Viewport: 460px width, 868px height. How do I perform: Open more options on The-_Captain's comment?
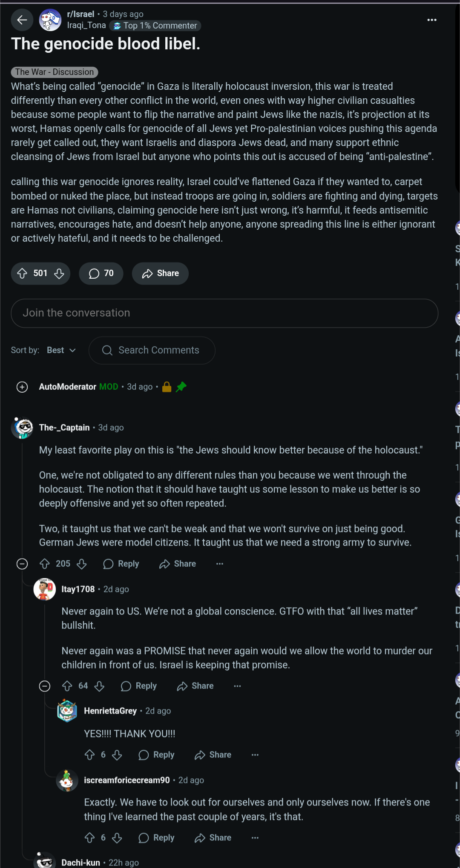click(x=220, y=564)
